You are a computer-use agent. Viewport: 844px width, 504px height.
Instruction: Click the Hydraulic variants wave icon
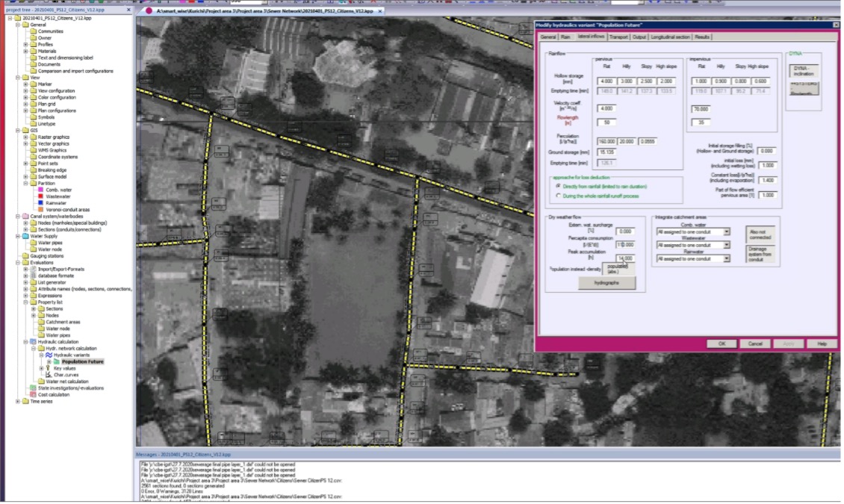pos(49,355)
